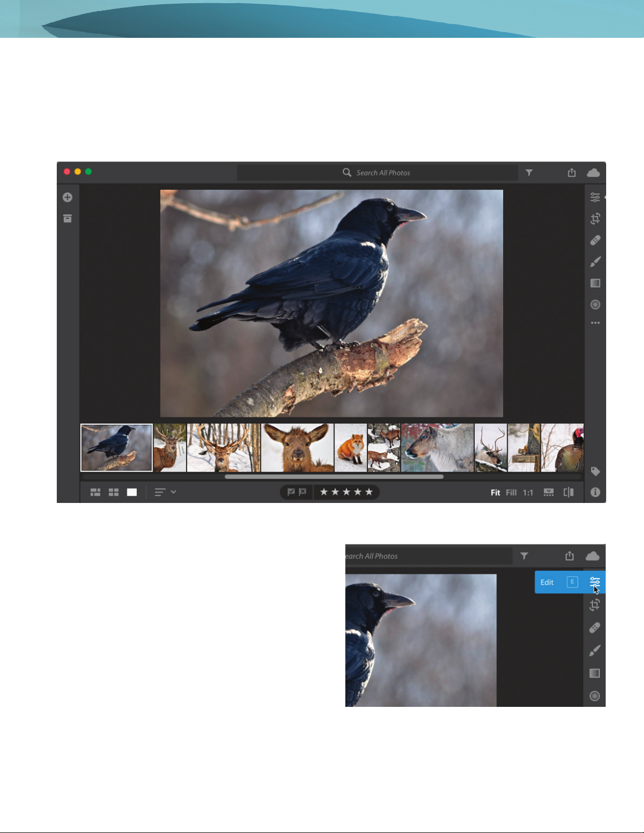This screenshot has width=644, height=833.
Task: Select the Crop tool in the cropped screenshot
Action: 595,605
